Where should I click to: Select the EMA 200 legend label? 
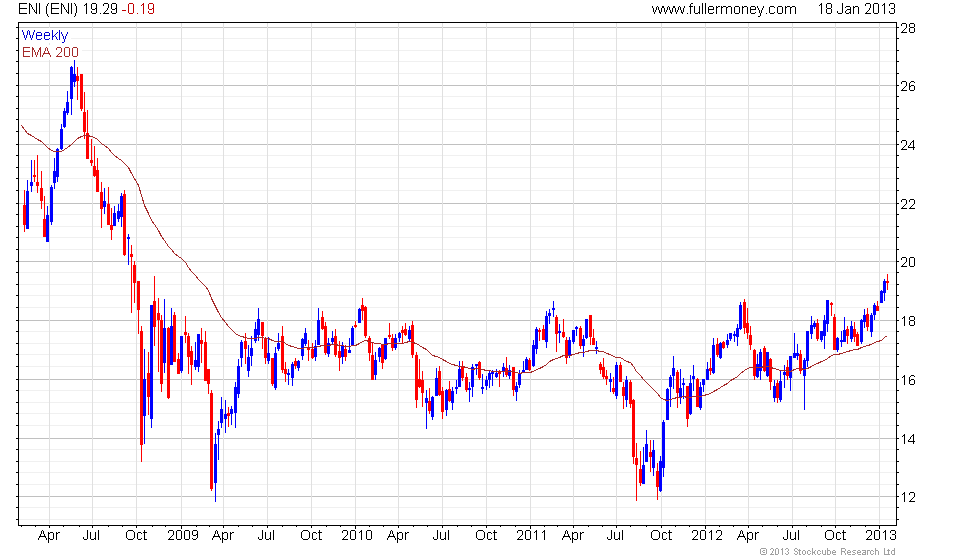point(50,52)
